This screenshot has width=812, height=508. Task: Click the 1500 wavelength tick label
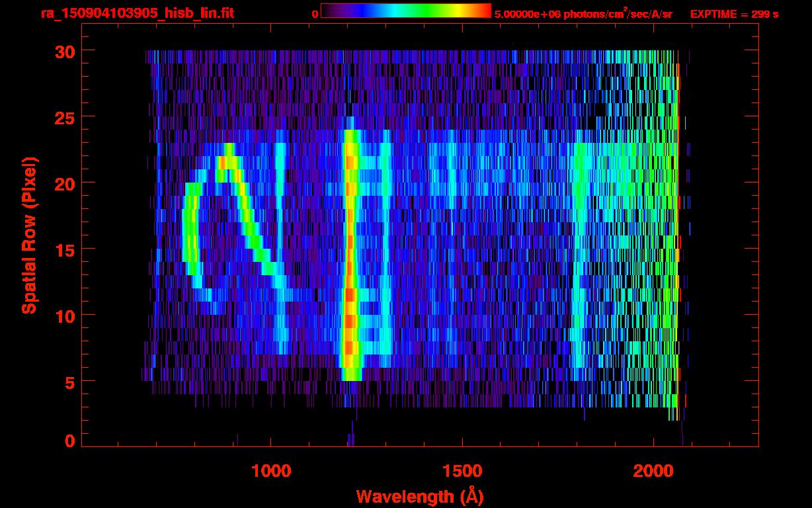462,470
